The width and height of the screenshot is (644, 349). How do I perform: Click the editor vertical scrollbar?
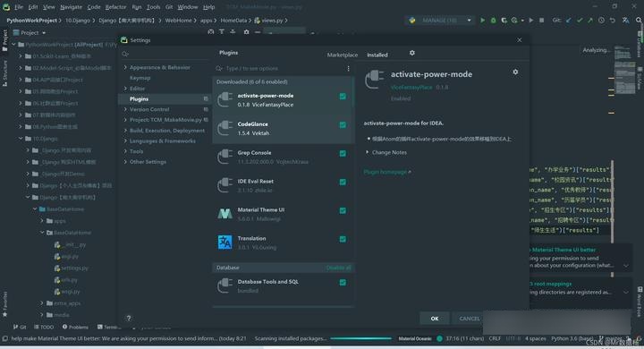tap(612, 217)
